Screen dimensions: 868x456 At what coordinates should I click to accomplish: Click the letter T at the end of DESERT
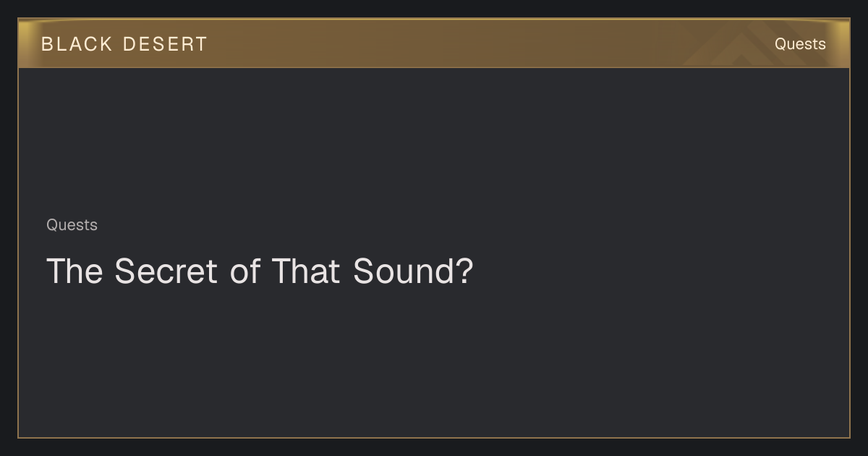point(201,44)
